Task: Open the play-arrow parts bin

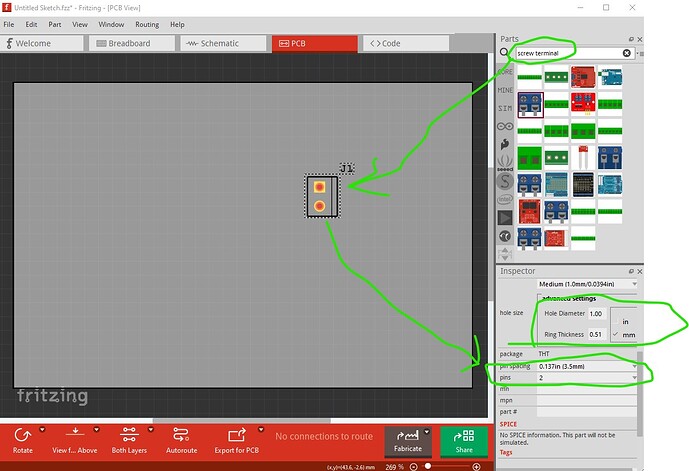Action: pyautogui.click(x=505, y=218)
